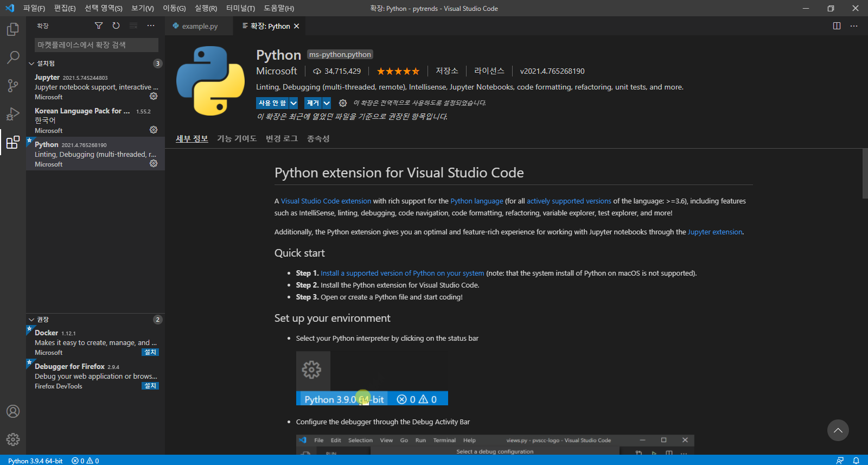Open dropdown arrow next to 제거
The width and height of the screenshot is (868, 465).
pos(327,103)
